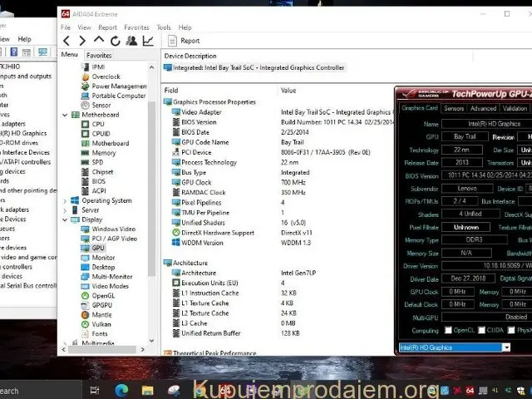
Task: Select the CPUID item under Motherboard
Action: (101, 133)
